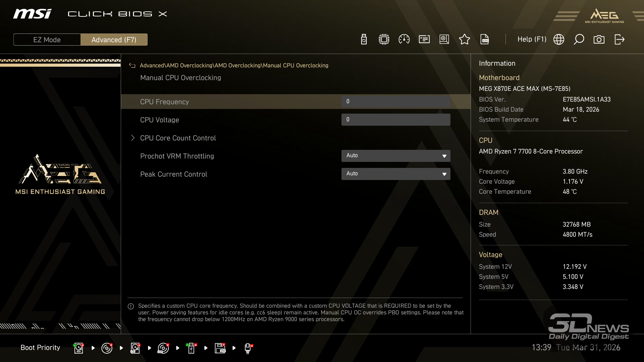Select the Advanced (F7) mode tab

[x=114, y=40]
